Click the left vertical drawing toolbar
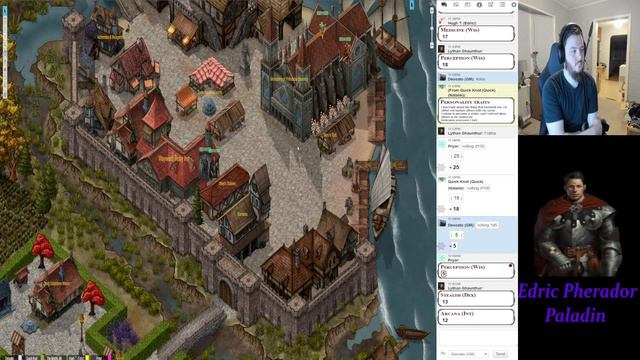The width and height of the screenshot is (640, 360). click(4, 53)
